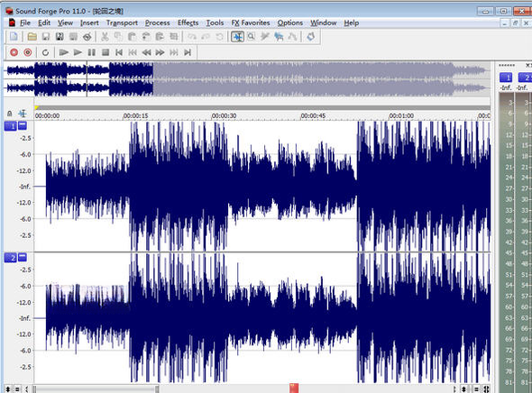Click the bottom-left level zoom icon
This screenshot has width=532, height=393.
click(x=7, y=389)
